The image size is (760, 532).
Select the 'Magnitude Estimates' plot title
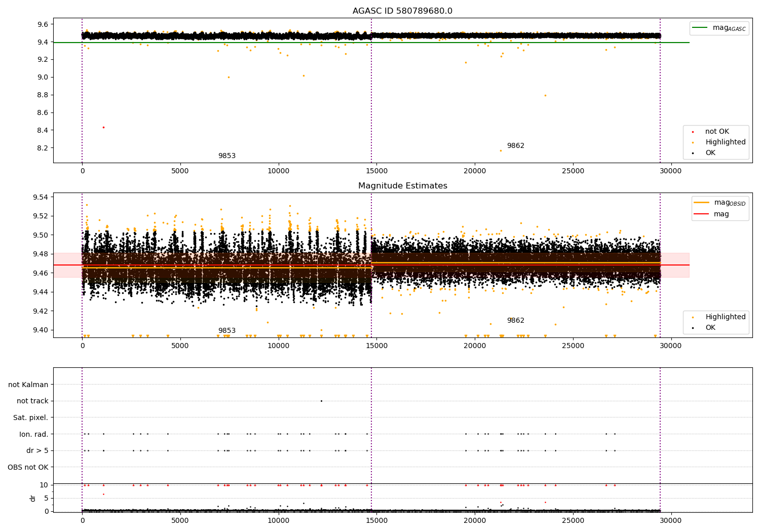pos(402,186)
